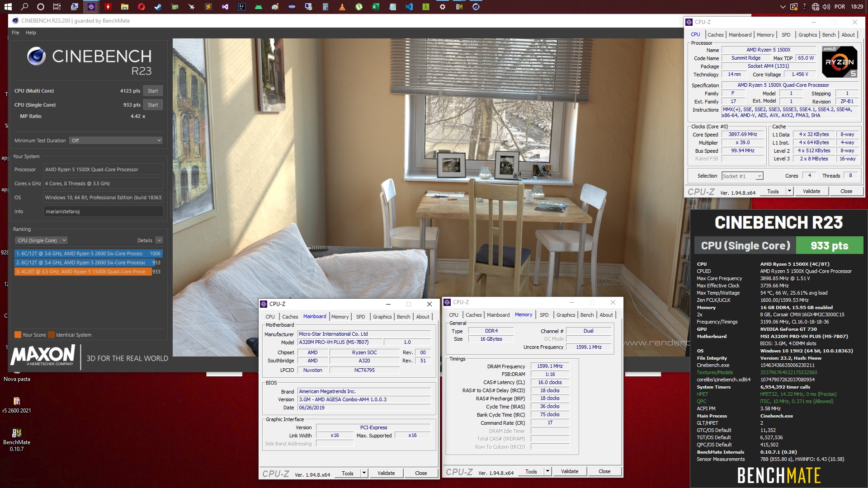Click Tools button in CPU-Z CPU window

coord(773,191)
